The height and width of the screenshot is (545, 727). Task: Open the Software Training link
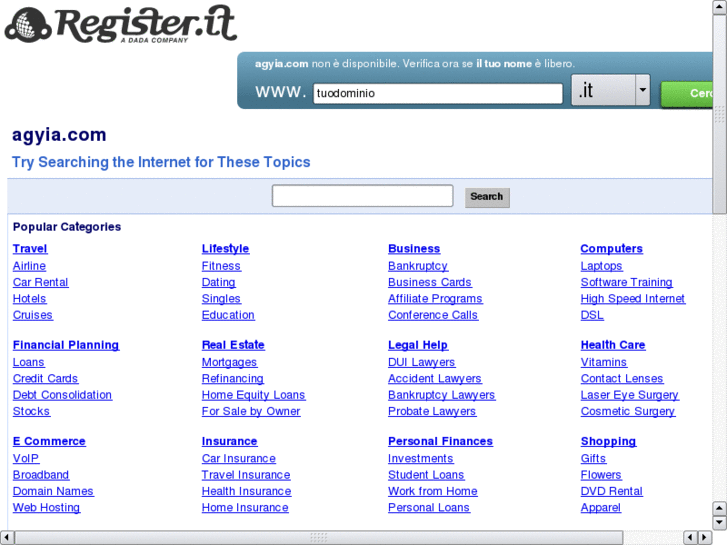click(627, 282)
